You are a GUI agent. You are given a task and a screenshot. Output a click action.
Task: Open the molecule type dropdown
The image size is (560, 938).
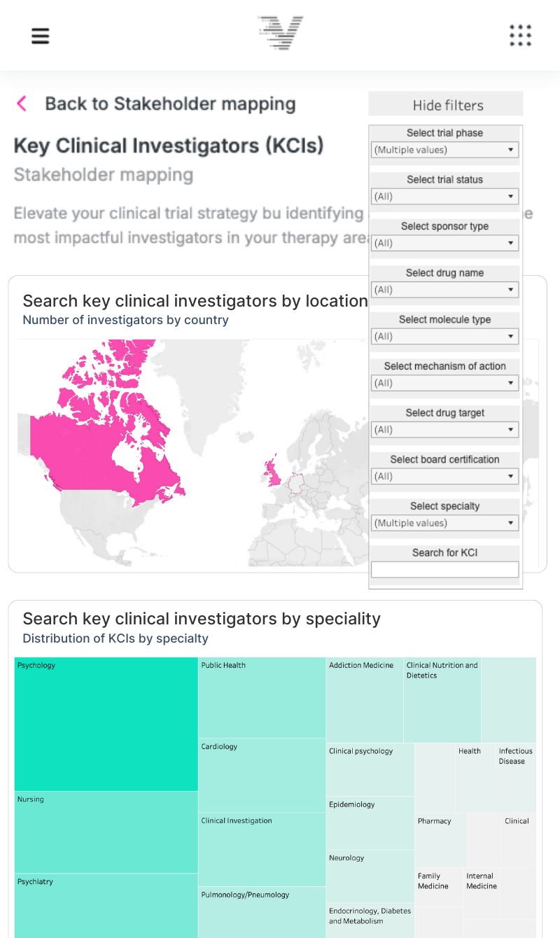(444, 337)
